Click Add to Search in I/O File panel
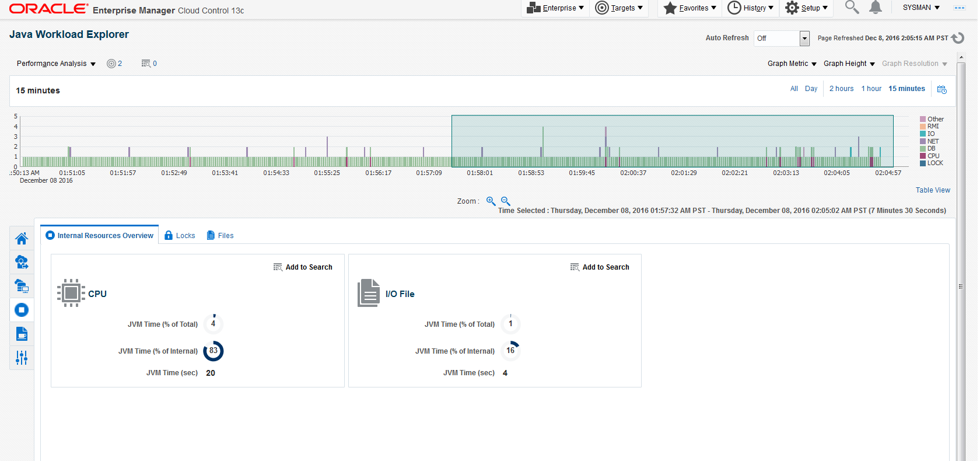980x461 pixels. [600, 267]
